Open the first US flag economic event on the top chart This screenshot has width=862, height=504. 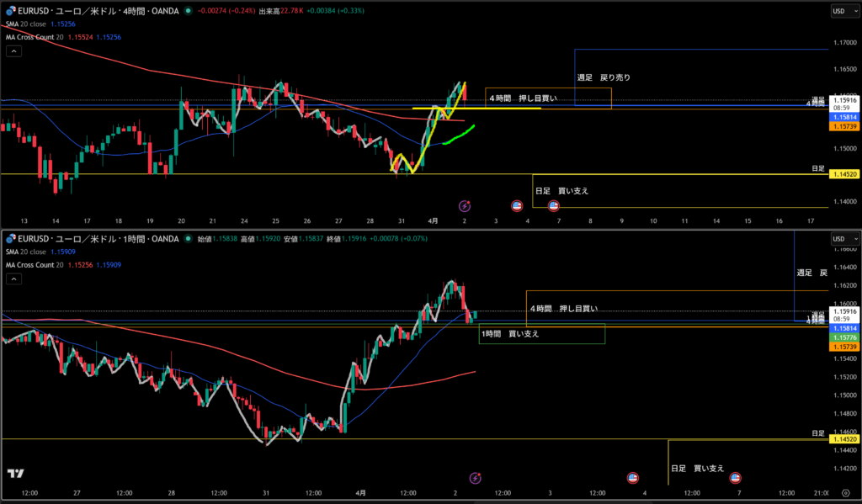(x=518, y=205)
